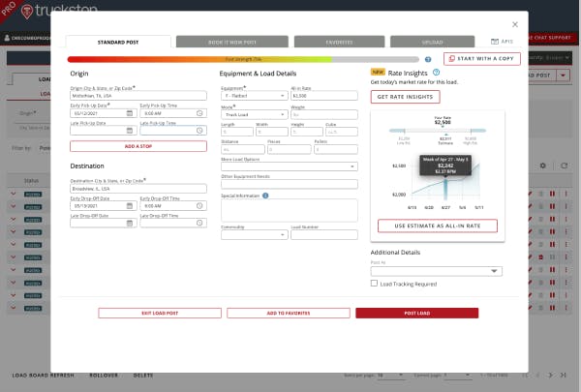Open the Upload tab
The height and width of the screenshot is (392, 581).
point(434,43)
